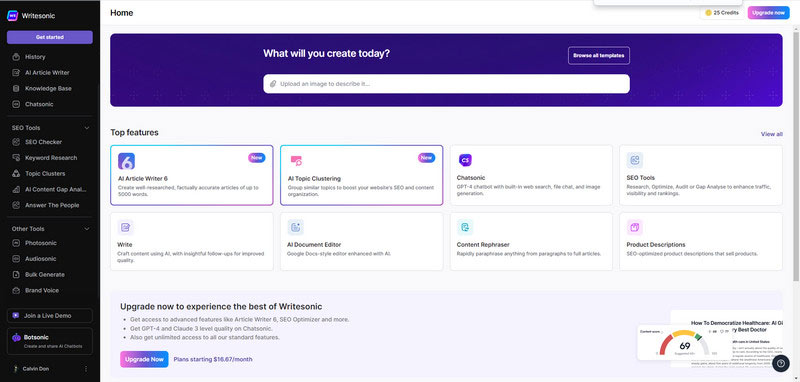
Task: Open the healthcare article preview thumbnail
Action: pos(727,339)
